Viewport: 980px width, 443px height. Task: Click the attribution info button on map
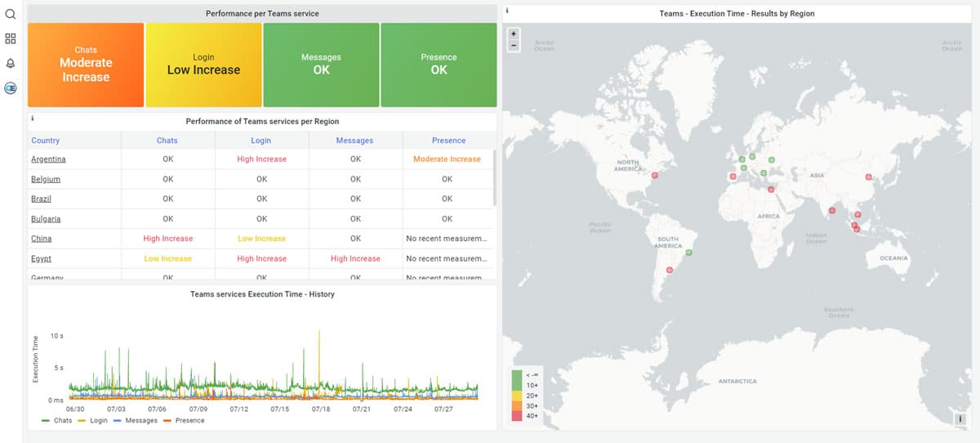[960, 418]
